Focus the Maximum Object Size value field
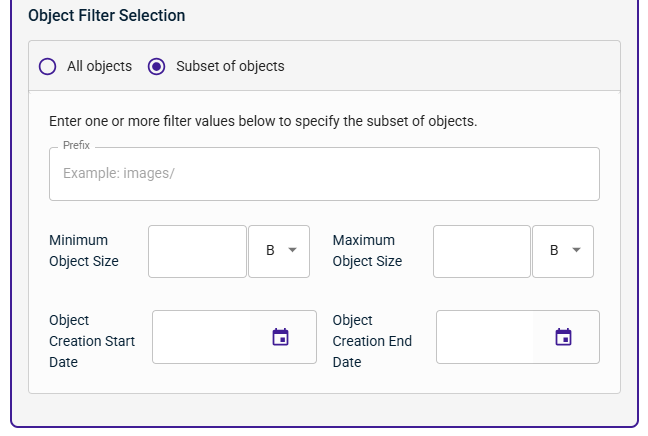Image resolution: width=648 pixels, height=436 pixels. (x=482, y=251)
